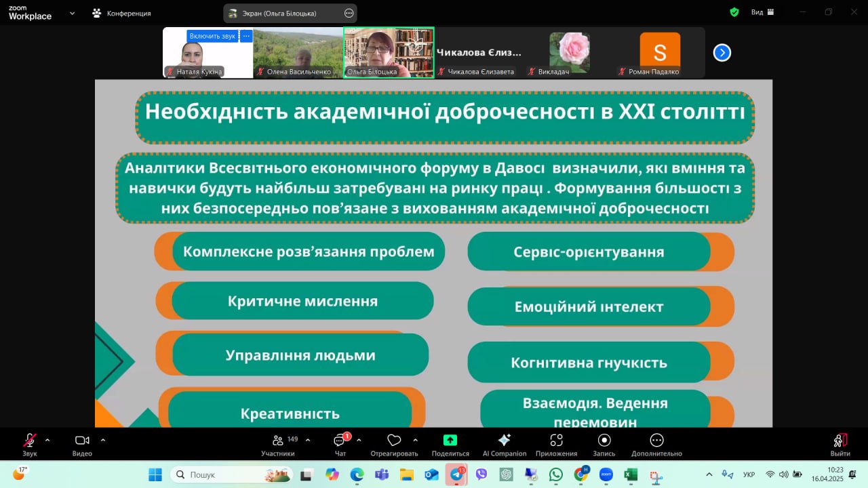Viewport: 868px width, 488px height.
Task: Open the Дополнительно more options menu
Action: (x=656, y=444)
